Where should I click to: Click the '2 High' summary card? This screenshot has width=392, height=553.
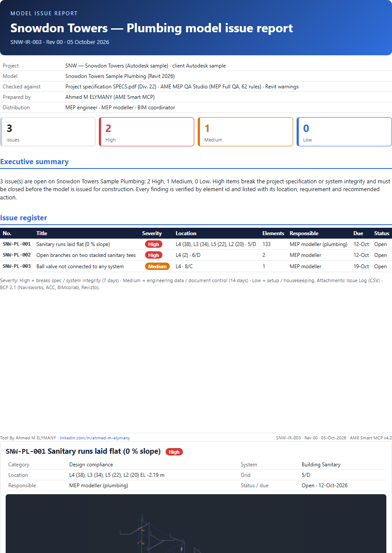pyautogui.click(x=146, y=132)
